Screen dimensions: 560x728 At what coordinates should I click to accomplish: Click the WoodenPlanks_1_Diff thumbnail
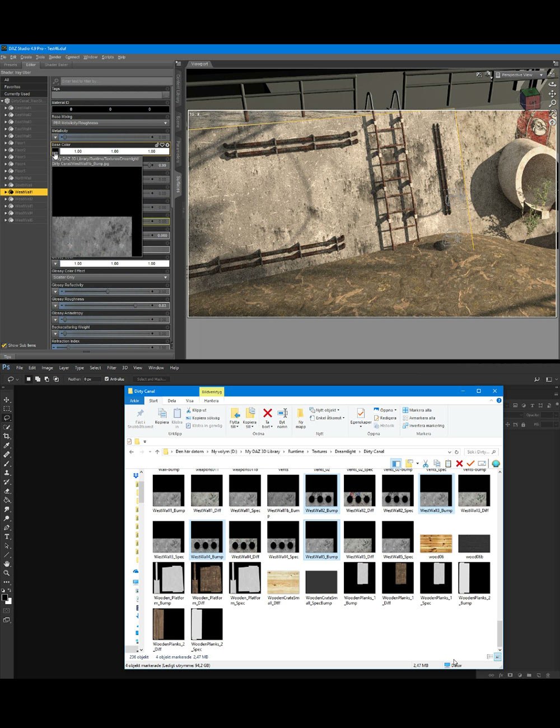pyautogui.click(x=398, y=578)
